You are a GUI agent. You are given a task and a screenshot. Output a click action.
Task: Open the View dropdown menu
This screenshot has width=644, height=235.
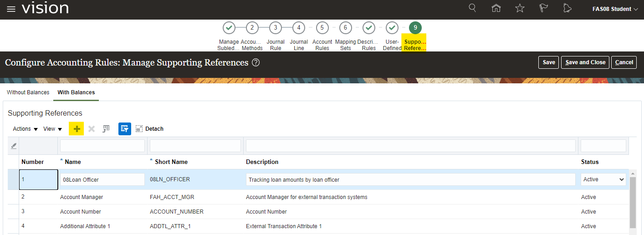coord(52,129)
